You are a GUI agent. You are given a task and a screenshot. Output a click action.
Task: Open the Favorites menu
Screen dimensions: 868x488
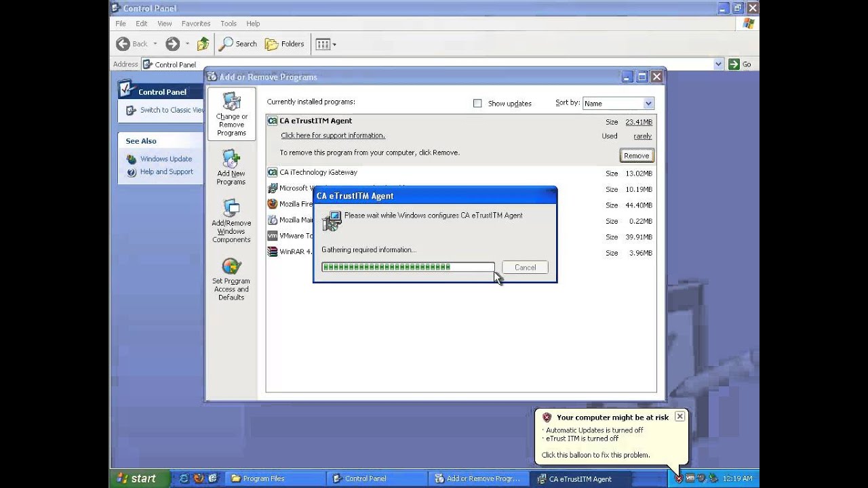[x=196, y=24]
